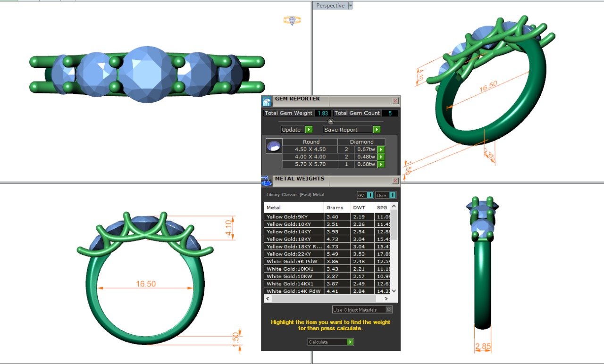Click green arrow for 4.00 X 4.00 row
The height and width of the screenshot is (364, 604).
381,157
